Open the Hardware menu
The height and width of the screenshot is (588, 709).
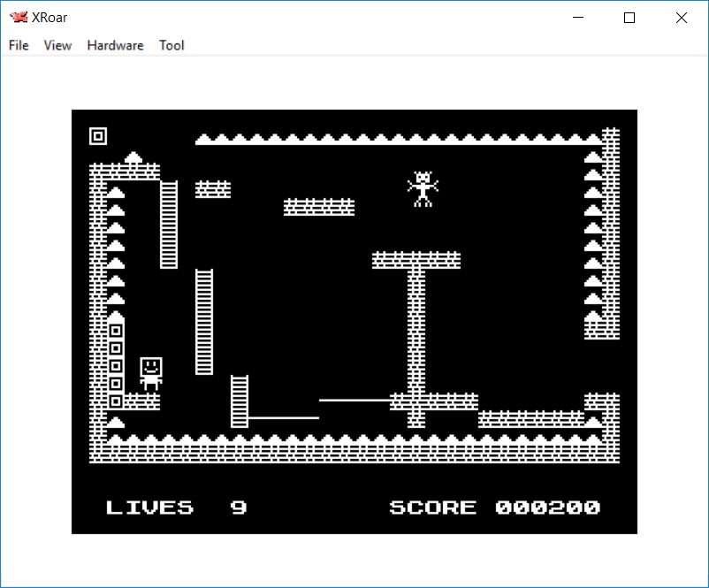pos(115,45)
